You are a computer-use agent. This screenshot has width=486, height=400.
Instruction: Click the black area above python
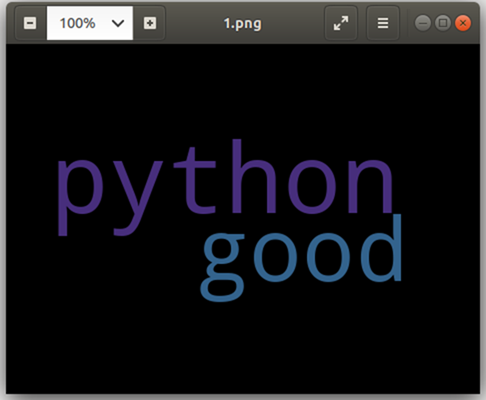[x=243, y=90]
